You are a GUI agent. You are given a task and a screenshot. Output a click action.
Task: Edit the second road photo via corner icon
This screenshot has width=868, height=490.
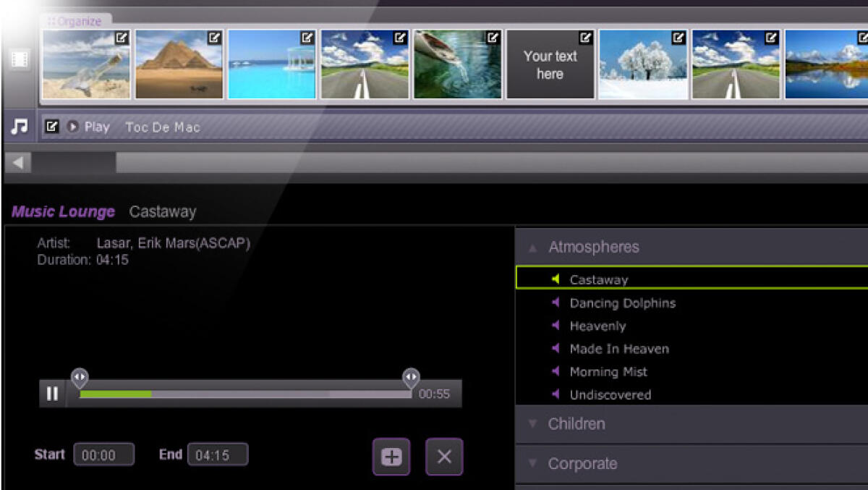771,38
